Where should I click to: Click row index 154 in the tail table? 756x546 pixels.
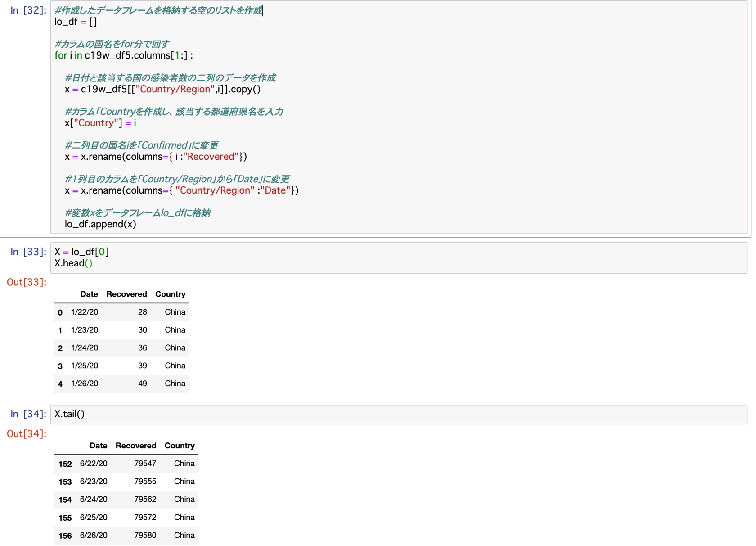click(x=65, y=500)
